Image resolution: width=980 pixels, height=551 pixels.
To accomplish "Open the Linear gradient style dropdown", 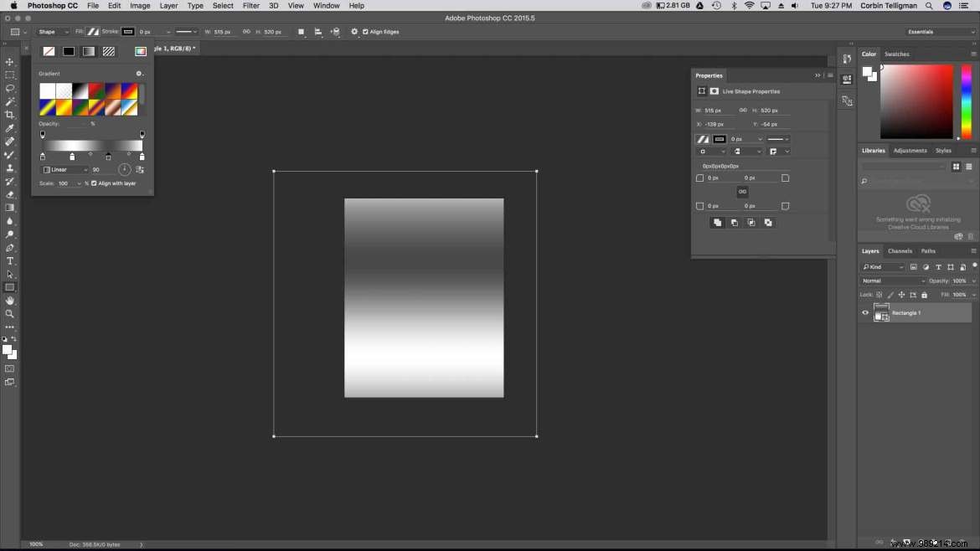I will [64, 169].
